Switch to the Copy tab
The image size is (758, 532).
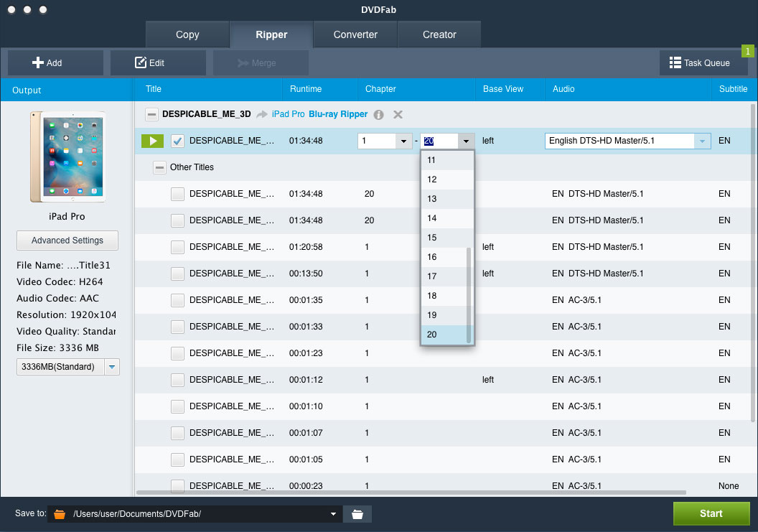pyautogui.click(x=187, y=35)
